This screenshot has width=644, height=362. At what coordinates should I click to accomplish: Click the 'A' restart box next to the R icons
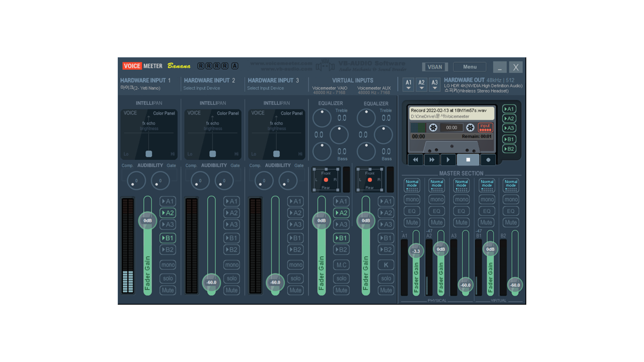click(235, 66)
